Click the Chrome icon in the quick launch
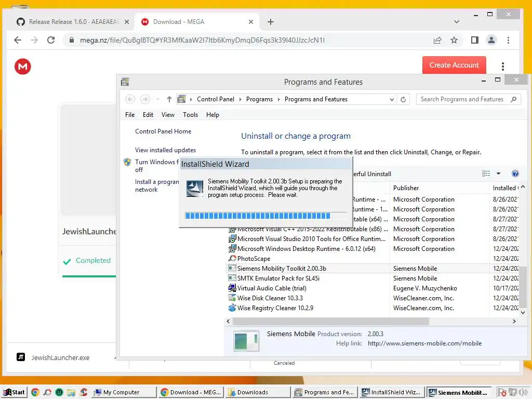The width and height of the screenshot is (532, 399). [35, 392]
